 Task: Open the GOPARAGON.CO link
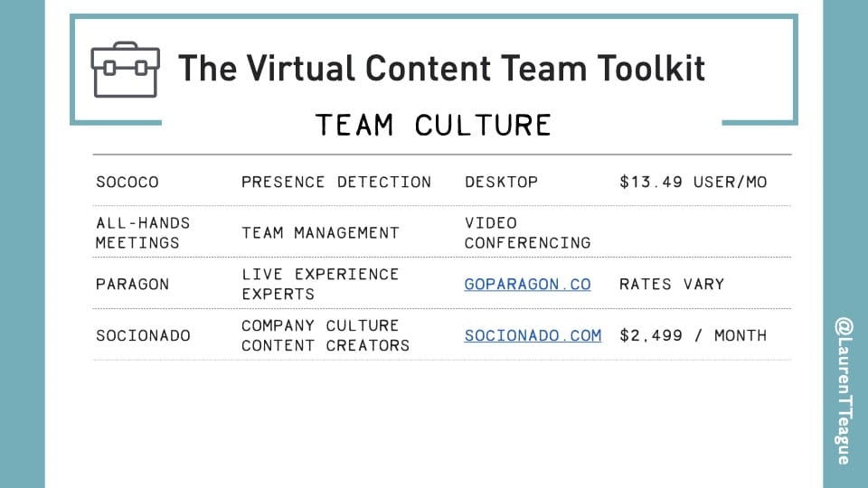pos(527,285)
